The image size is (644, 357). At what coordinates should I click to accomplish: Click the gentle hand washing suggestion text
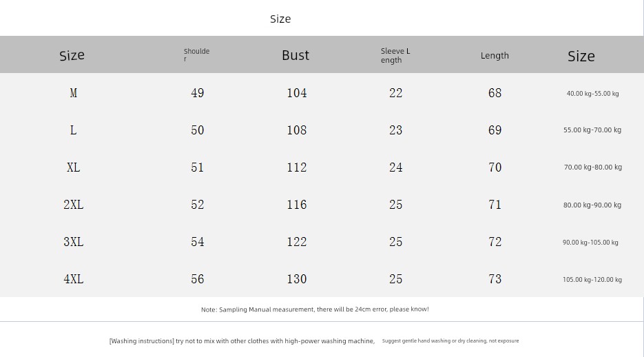pos(450,341)
